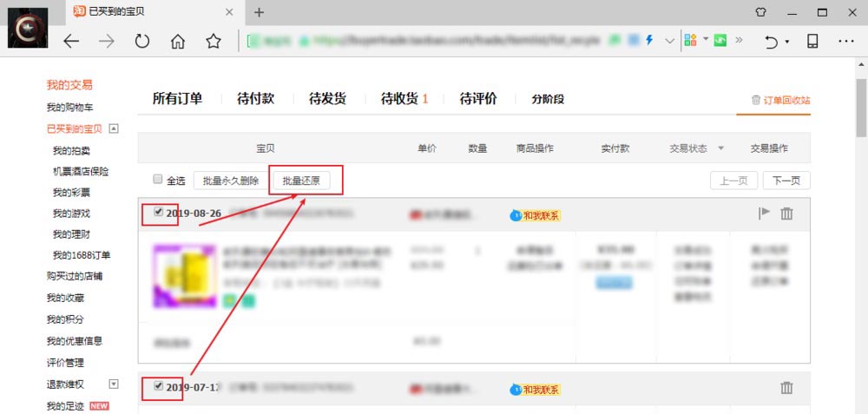Open 我的足迹 in the sidebar
Image resolution: width=868 pixels, height=414 pixels.
coord(65,406)
